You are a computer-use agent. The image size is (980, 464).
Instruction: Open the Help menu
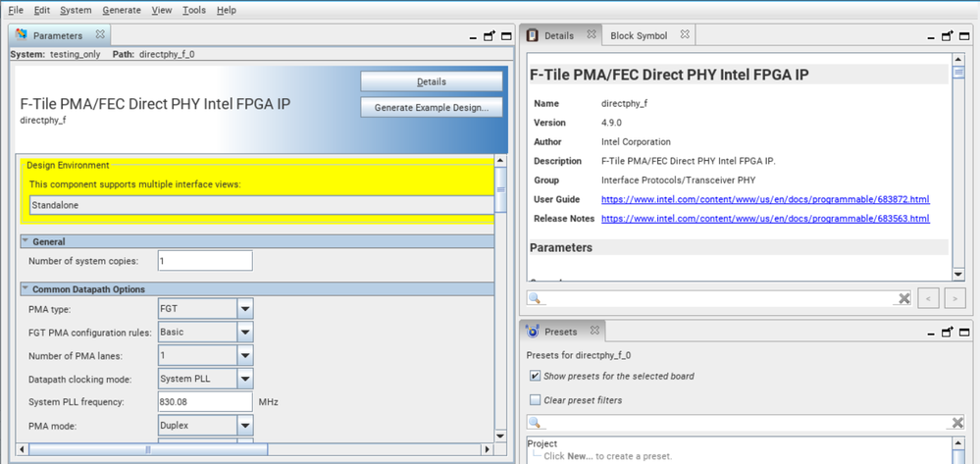(x=227, y=10)
